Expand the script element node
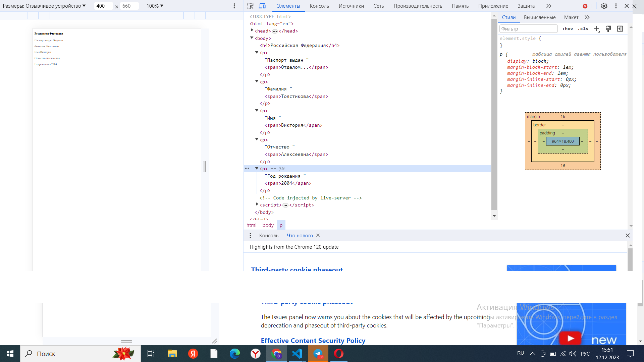 [x=257, y=204]
